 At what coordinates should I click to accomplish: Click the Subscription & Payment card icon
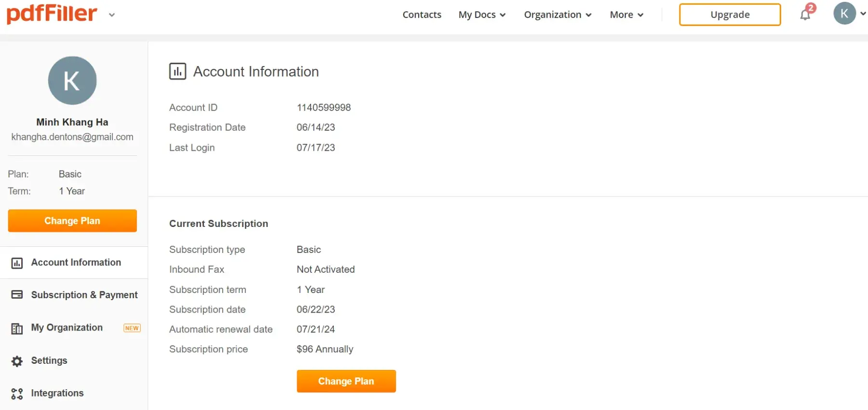point(17,295)
